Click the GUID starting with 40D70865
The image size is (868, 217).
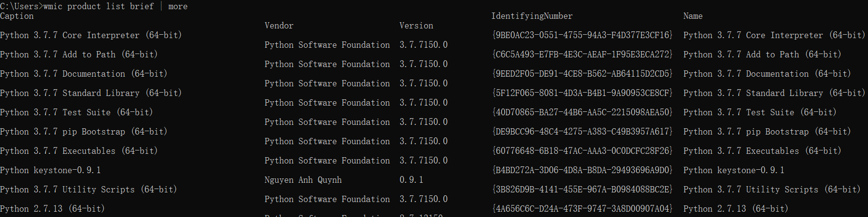point(582,112)
